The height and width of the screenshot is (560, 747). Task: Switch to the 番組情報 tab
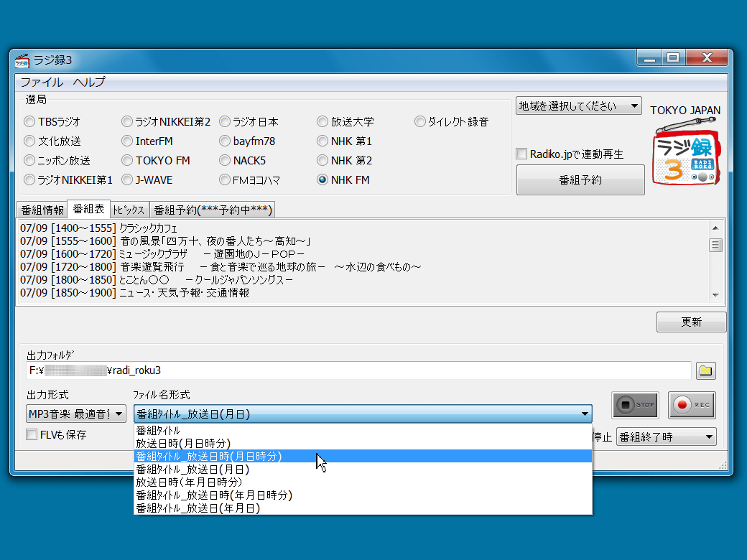click(x=42, y=210)
